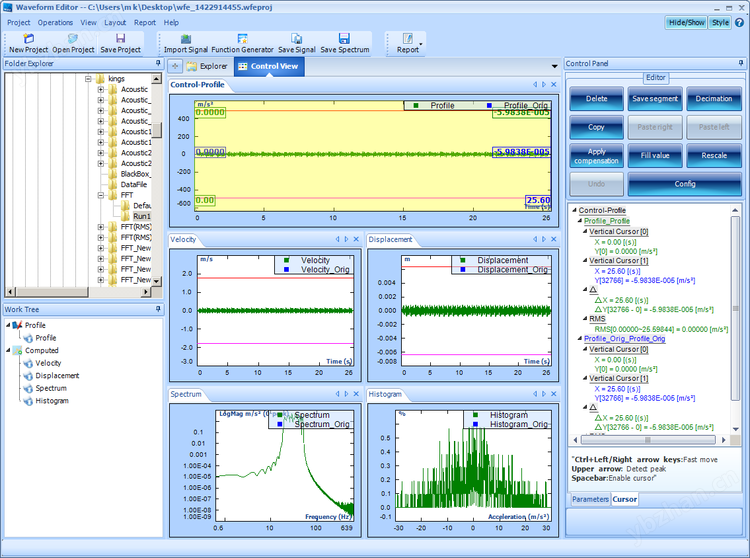Click the right arrow on Velocity pane
The image size is (750, 558).
click(346, 239)
